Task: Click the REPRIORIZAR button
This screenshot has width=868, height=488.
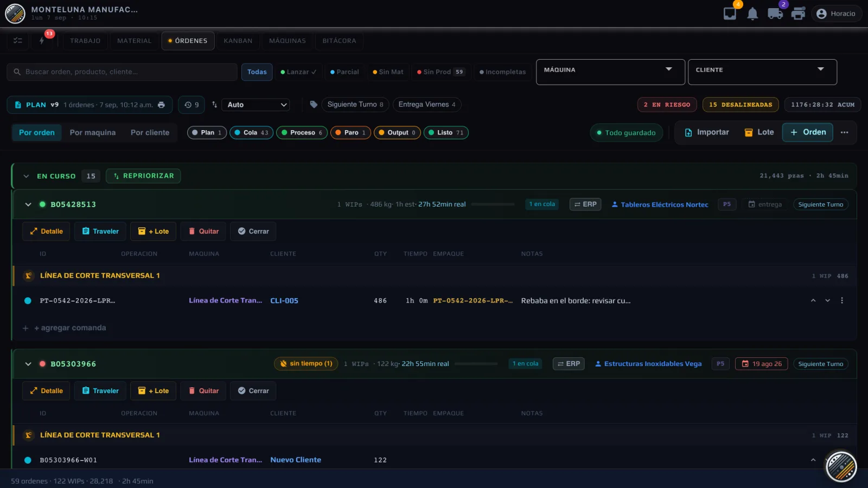Action: 143,176
